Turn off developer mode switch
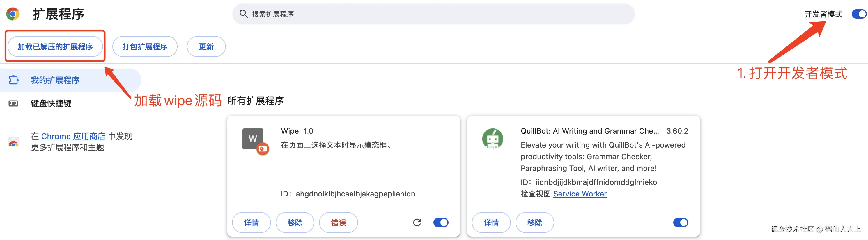 click(859, 14)
